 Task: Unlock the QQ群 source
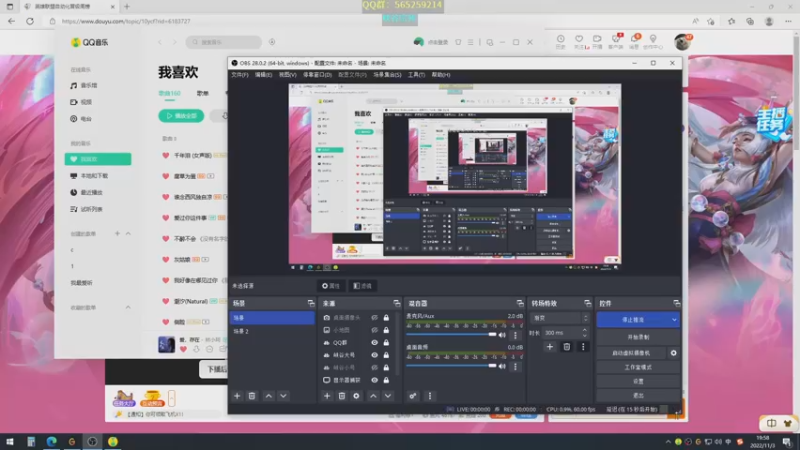[386, 342]
